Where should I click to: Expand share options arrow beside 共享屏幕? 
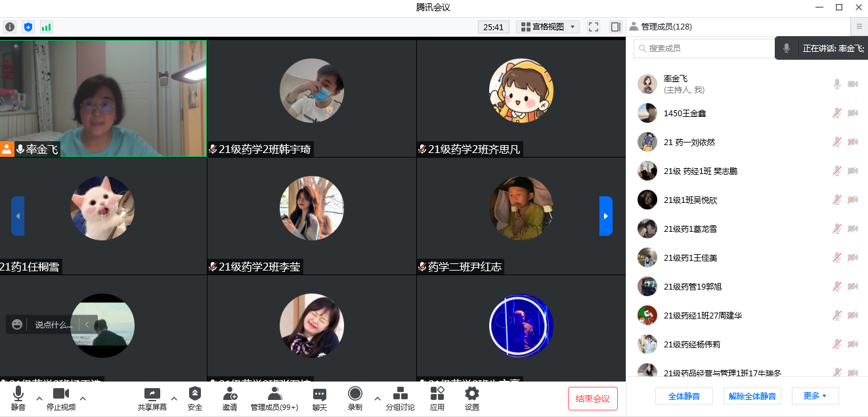point(174,398)
